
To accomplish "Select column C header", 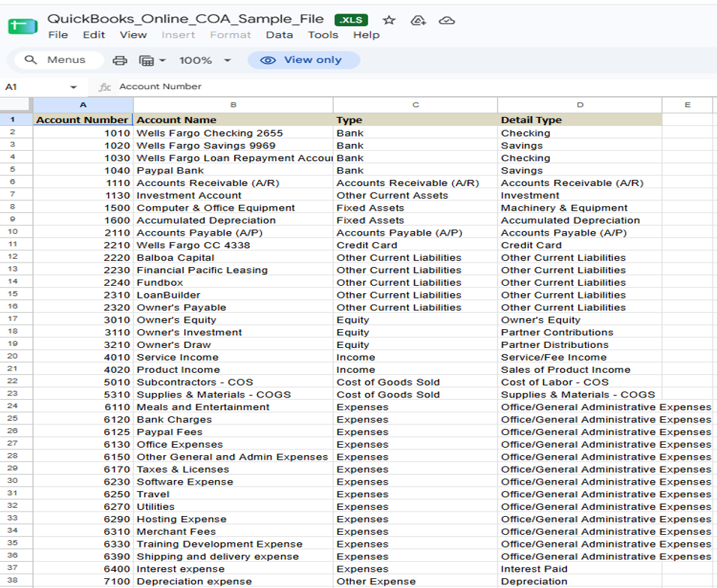I will point(415,105).
